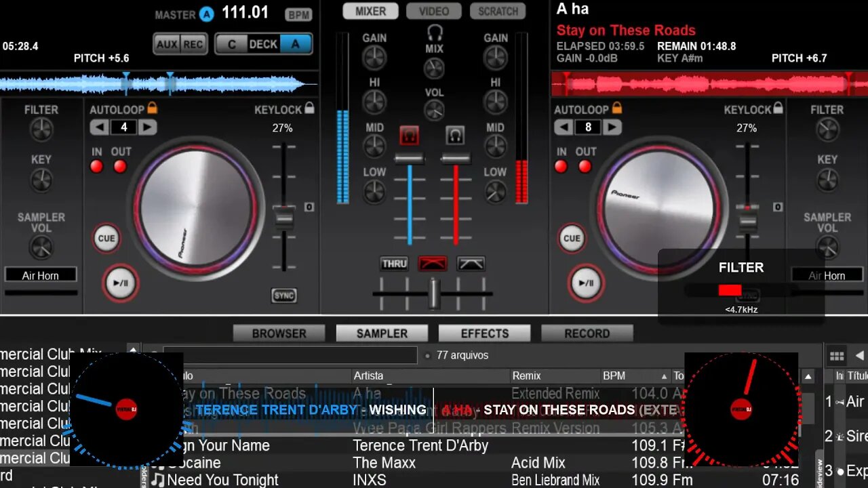Click the left deck SAMPLER VOL knob
This screenshot has height=488, width=868.
pyautogui.click(x=41, y=247)
